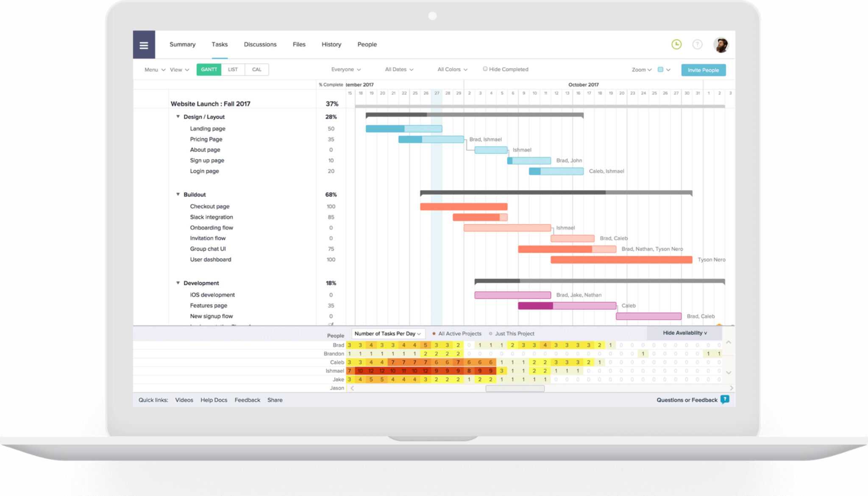868x496 pixels.
Task: Expand the Everyone assignee dropdown
Action: 345,69
